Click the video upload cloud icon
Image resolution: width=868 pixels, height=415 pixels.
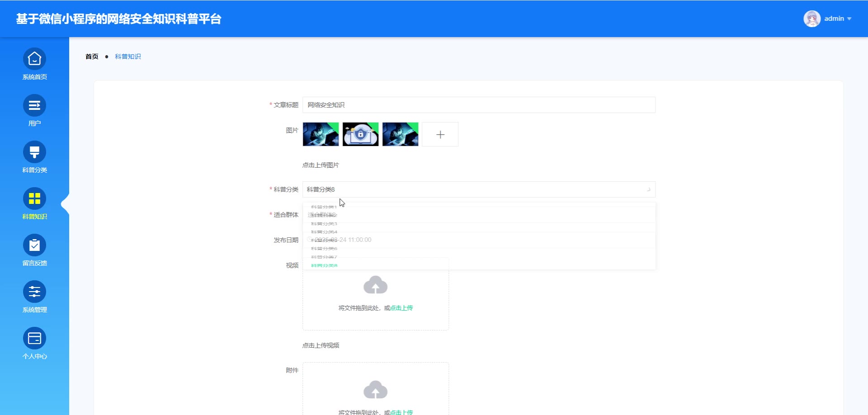pyautogui.click(x=375, y=285)
